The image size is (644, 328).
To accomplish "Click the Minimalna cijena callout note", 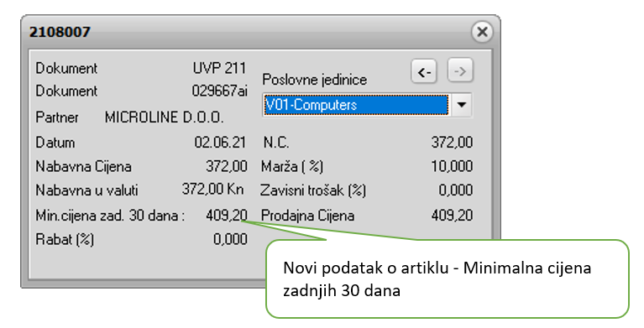I will [x=448, y=279].
